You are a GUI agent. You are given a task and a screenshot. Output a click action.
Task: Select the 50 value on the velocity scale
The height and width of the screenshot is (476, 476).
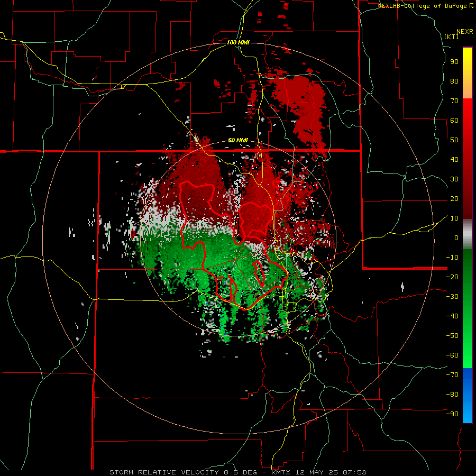pos(454,140)
